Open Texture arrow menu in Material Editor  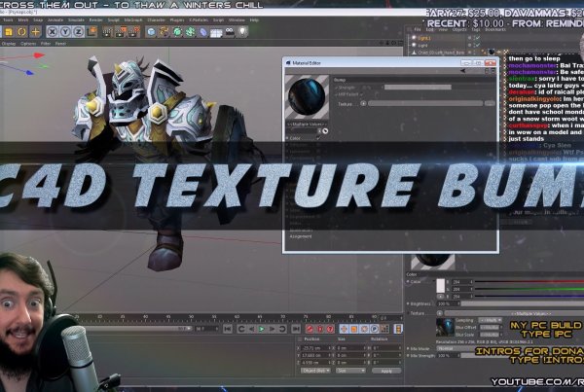click(363, 103)
